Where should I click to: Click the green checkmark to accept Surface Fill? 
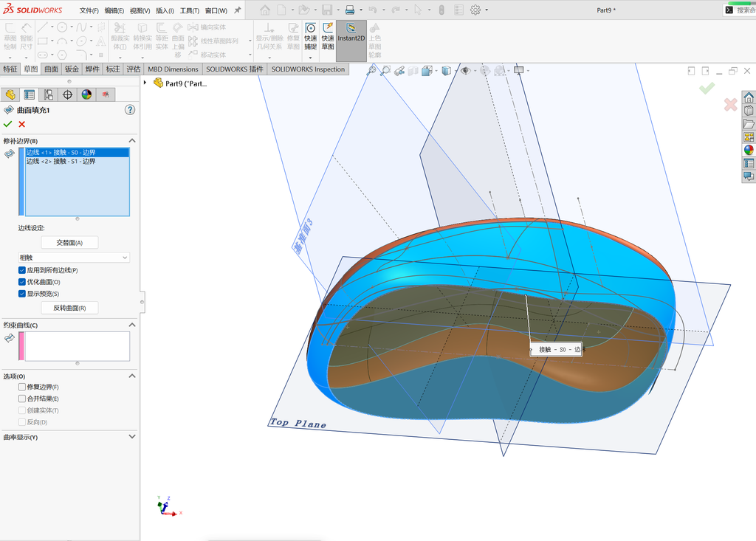coord(7,125)
